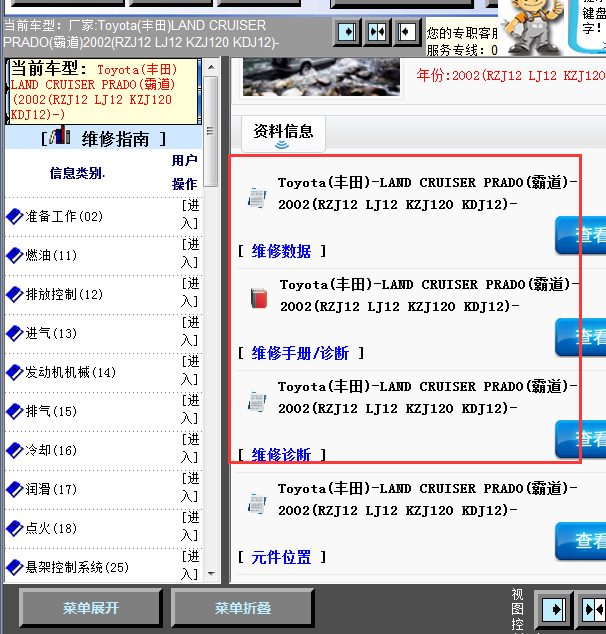Click the 用户操作 column header

(184, 172)
